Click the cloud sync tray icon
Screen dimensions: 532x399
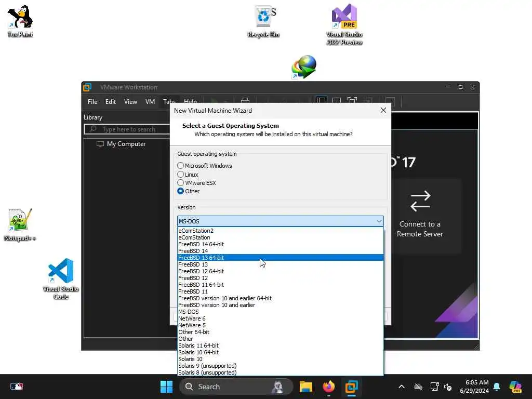pos(418,387)
